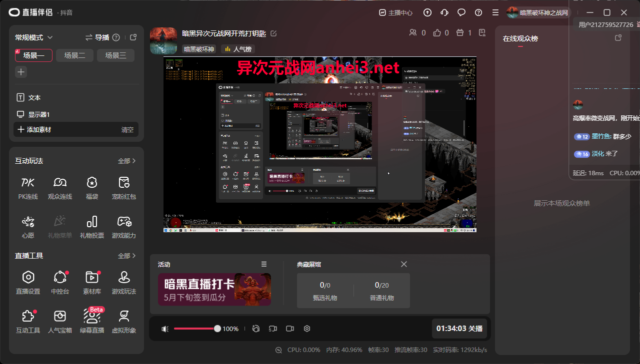Image resolution: width=640 pixels, height=364 pixels.
Task: Click the help icon beside 导播
Action: tap(116, 37)
